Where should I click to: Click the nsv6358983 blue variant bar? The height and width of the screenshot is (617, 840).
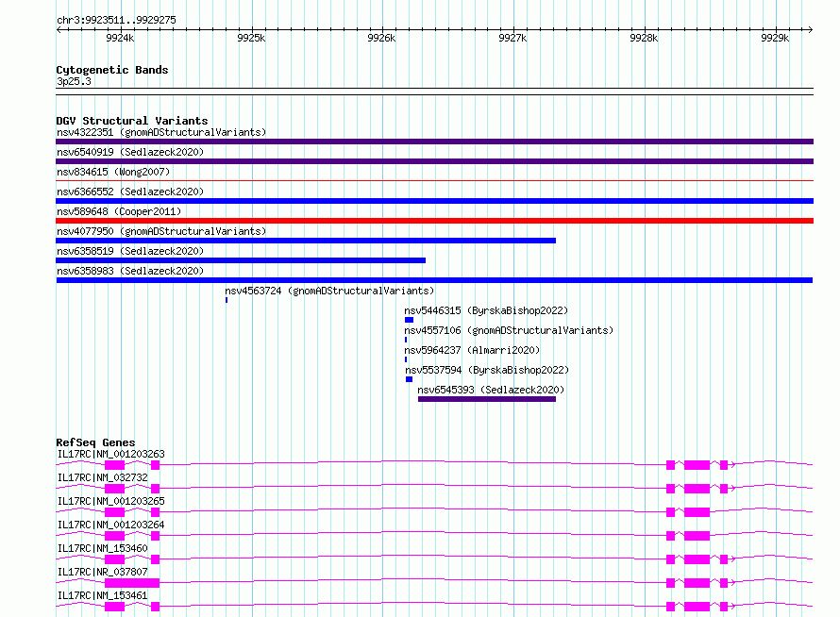click(434, 280)
